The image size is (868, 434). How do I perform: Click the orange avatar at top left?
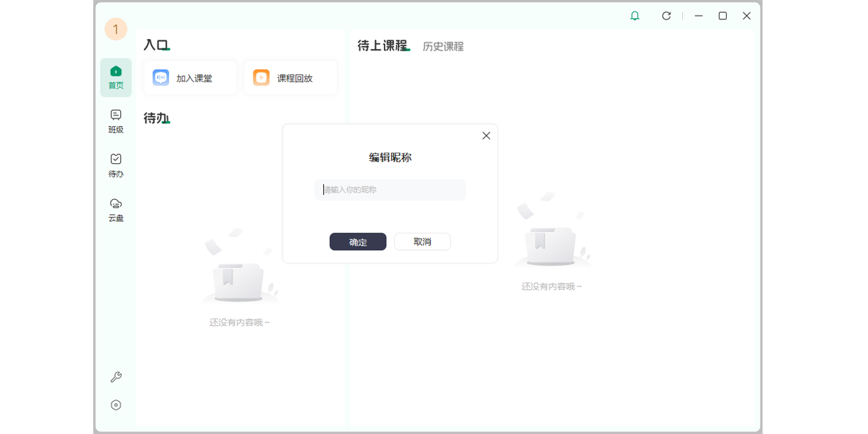coord(116,28)
